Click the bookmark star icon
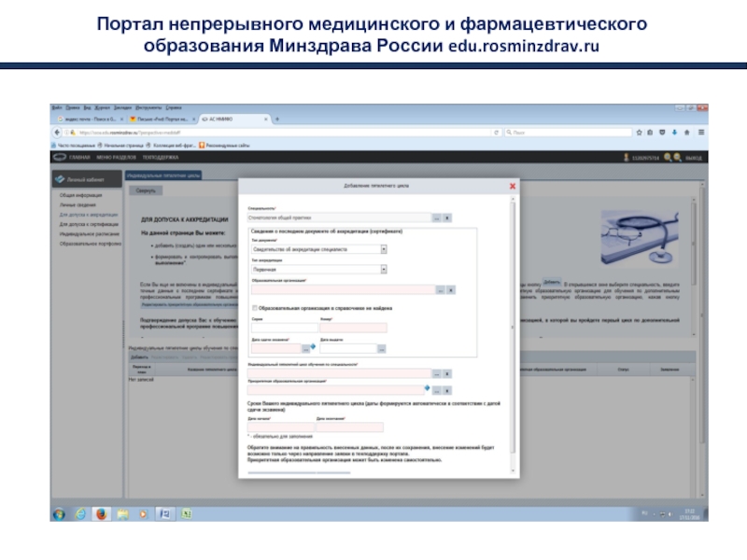 tap(639, 133)
